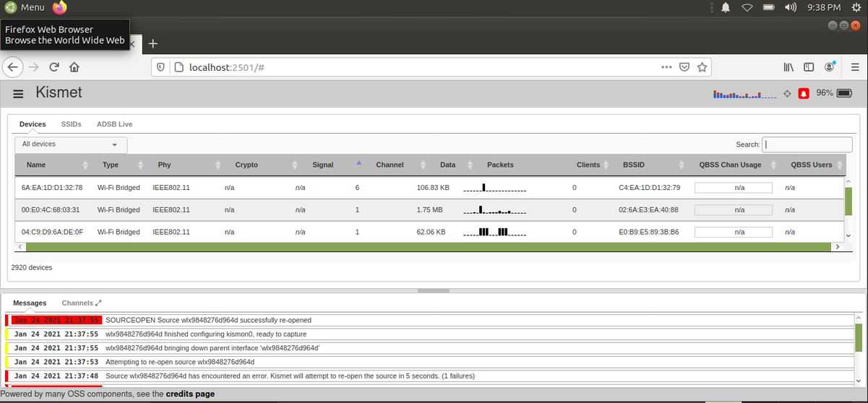
Task: Sort devices by QBSS Chan Usage column
Action: [x=732, y=165]
